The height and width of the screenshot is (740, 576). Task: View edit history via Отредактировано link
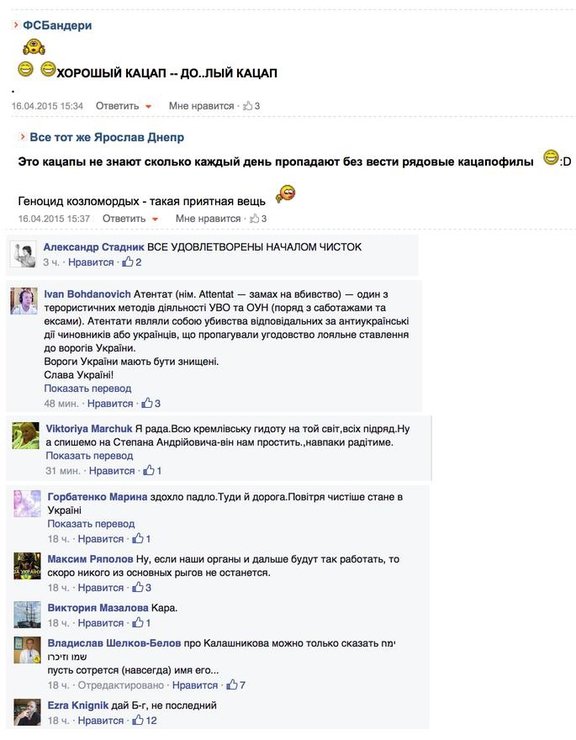[x=121, y=685]
